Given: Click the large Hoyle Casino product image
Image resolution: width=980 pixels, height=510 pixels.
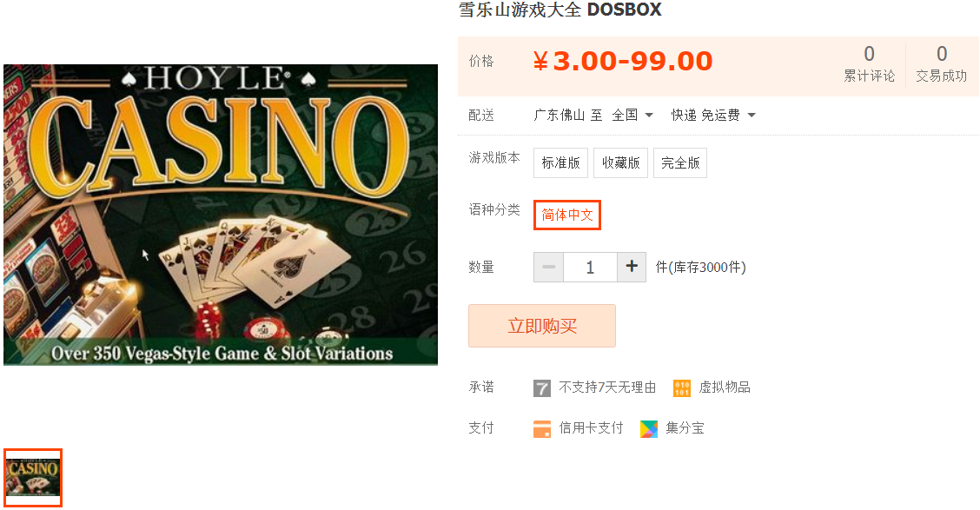Looking at the screenshot, I should [221, 215].
